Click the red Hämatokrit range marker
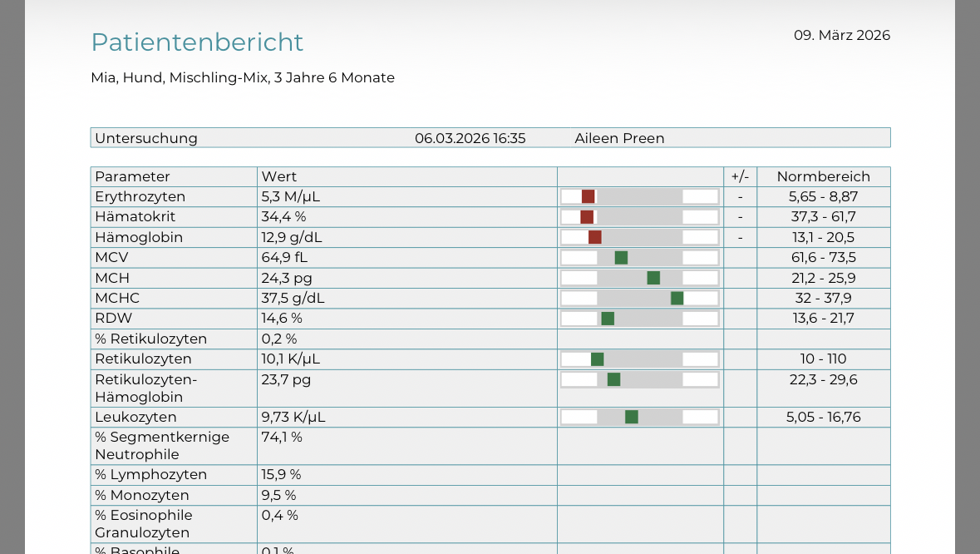The image size is (980, 554). coord(587,217)
